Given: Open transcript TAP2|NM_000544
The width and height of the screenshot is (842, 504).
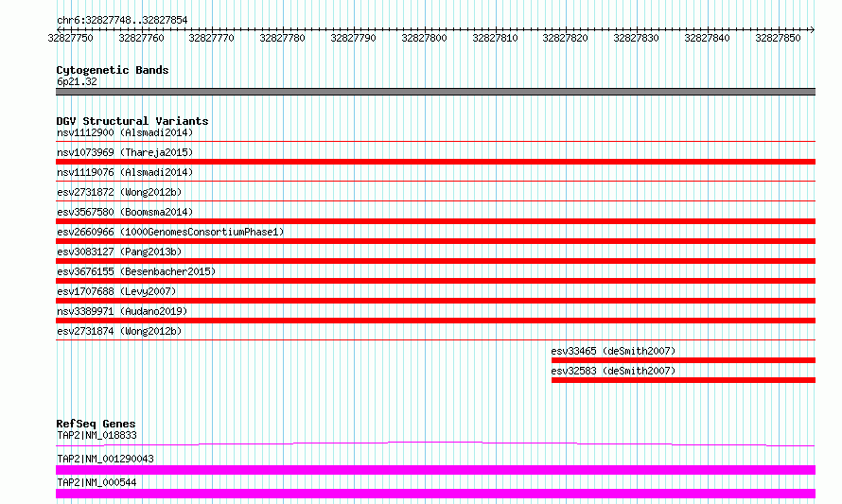Looking at the screenshot, I should (96, 482).
